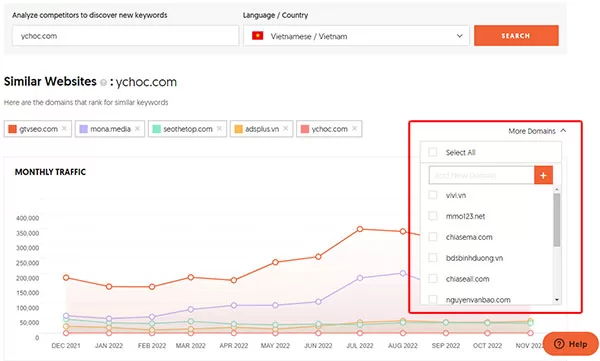Focus the competitor domain input ychoc.com
Screen dimensions: 600x361
[126, 36]
